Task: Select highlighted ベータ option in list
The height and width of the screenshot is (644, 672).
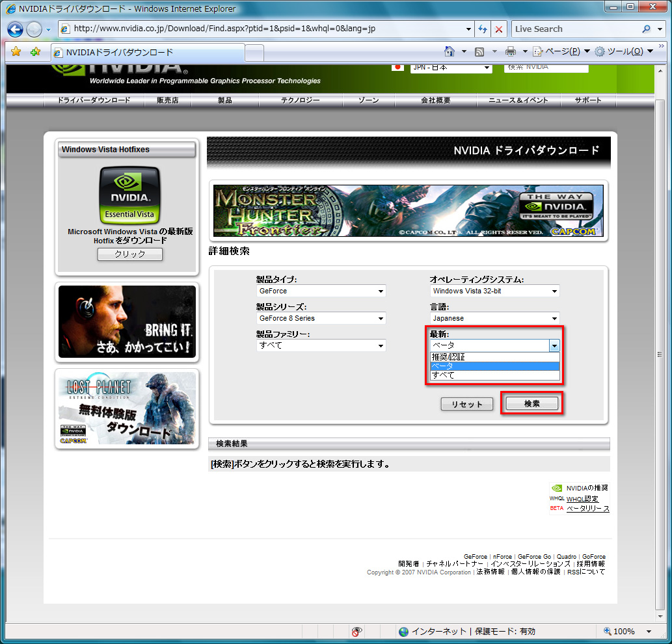Action: click(494, 366)
